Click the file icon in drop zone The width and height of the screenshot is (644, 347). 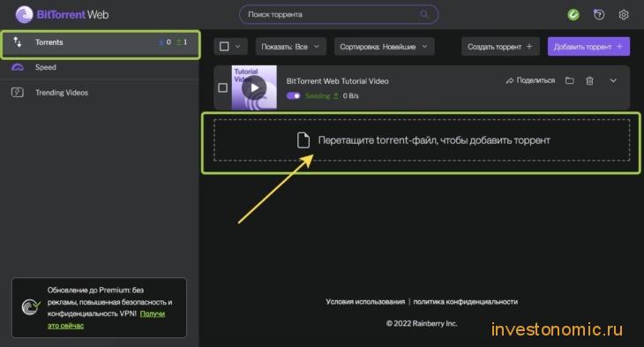[303, 140]
